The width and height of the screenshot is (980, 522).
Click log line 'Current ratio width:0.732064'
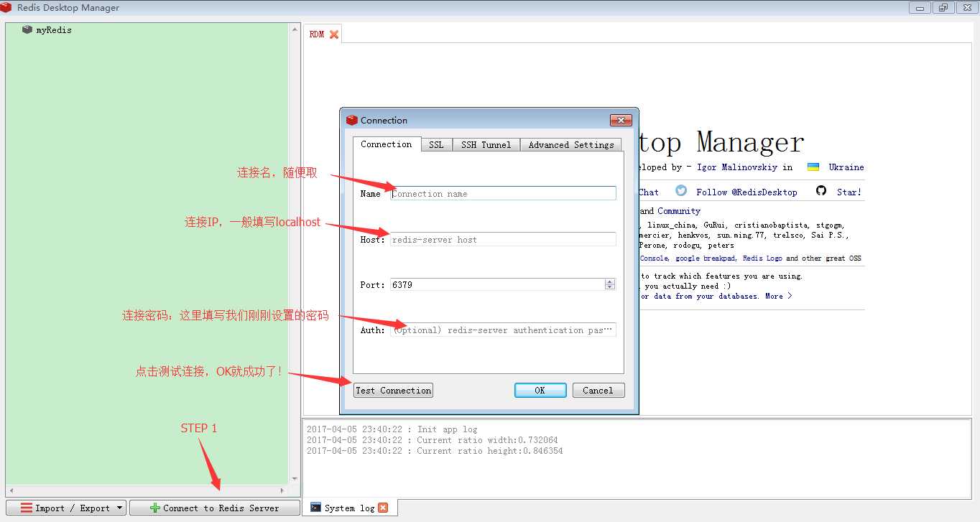(x=432, y=440)
